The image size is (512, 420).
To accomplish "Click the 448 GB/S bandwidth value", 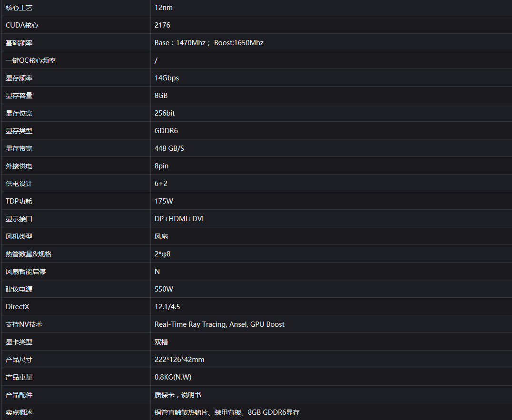I will pos(169,148).
